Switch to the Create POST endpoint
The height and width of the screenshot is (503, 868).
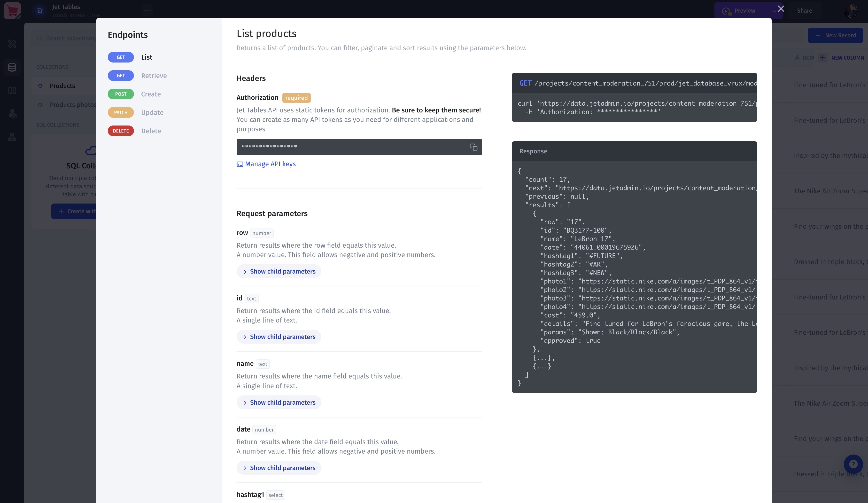tap(151, 94)
